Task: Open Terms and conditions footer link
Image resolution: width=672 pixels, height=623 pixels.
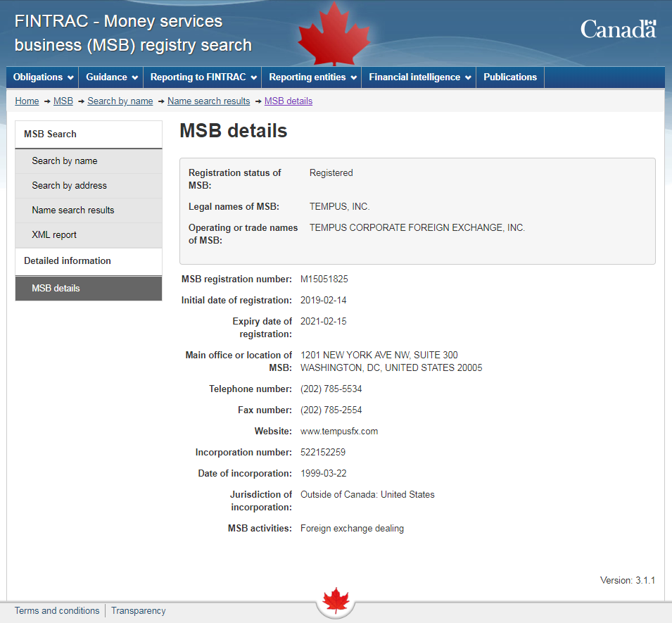Action: click(x=57, y=611)
